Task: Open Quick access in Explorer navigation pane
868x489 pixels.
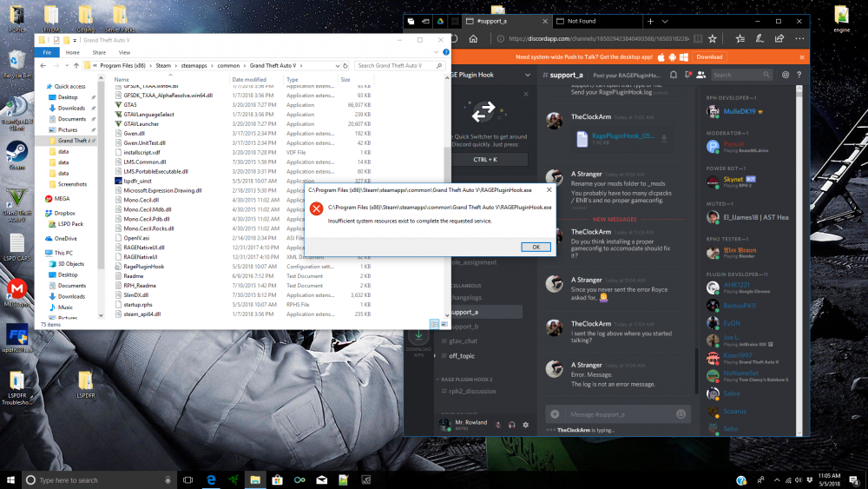Action: tap(69, 86)
